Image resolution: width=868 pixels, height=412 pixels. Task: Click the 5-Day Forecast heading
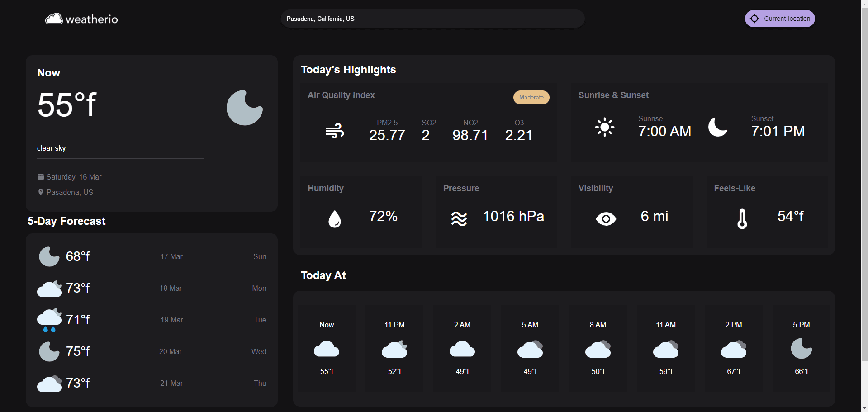coord(66,221)
